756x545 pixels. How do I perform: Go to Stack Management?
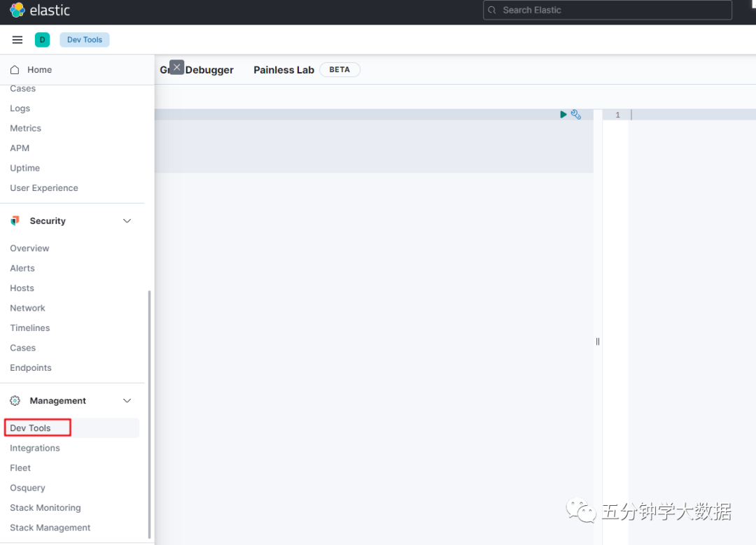50,528
